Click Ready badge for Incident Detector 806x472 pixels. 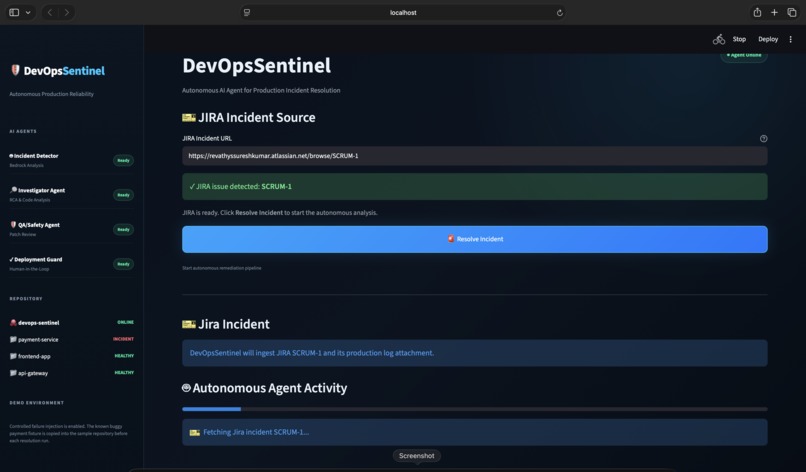[123, 160]
